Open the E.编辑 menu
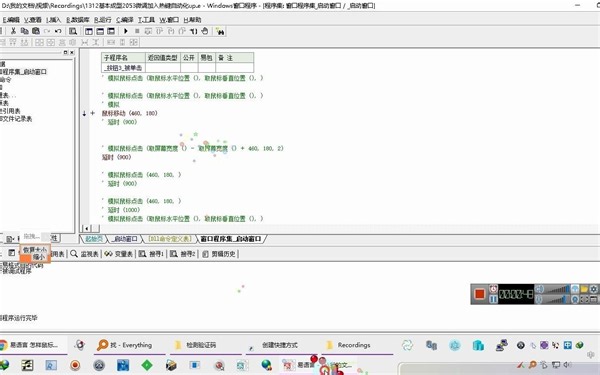 [11, 20]
